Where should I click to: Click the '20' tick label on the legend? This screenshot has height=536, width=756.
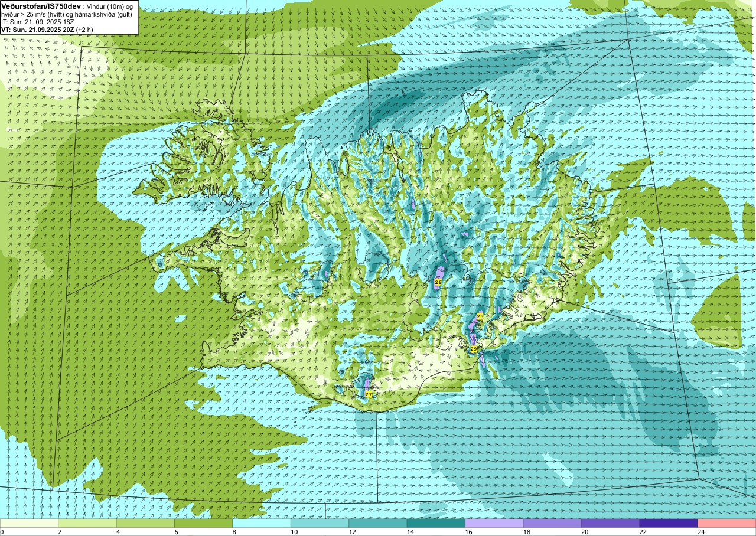[585, 532]
